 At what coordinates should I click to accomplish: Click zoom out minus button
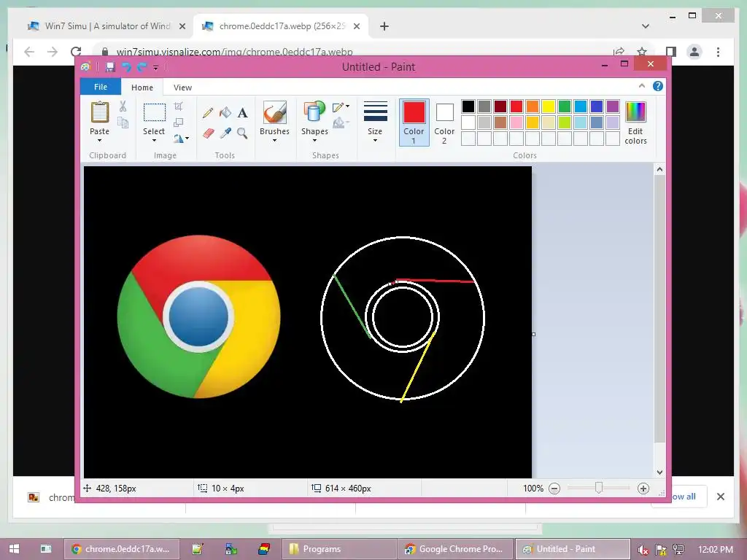(554, 489)
